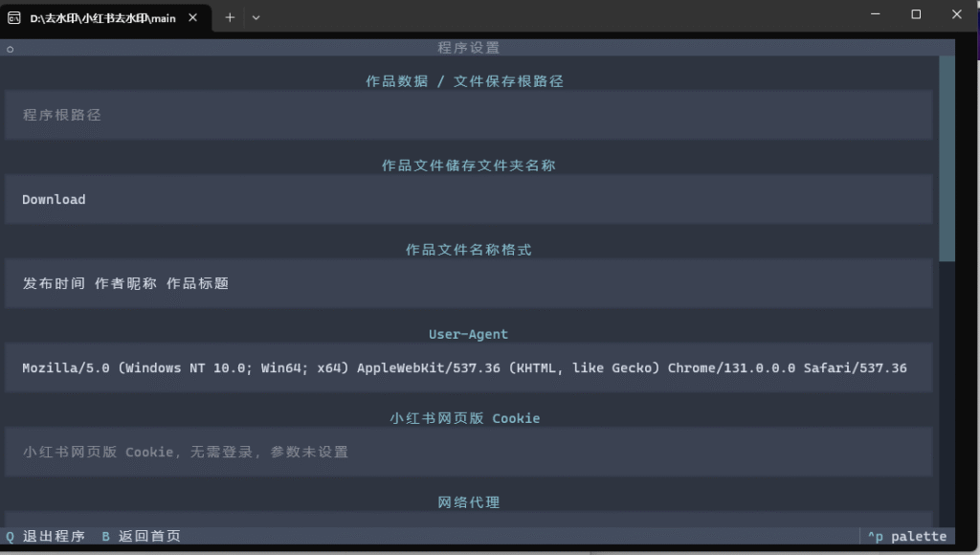Click the User-Agent Mozilla/5.0 text field
This screenshot has width=980, height=555.
tap(468, 367)
